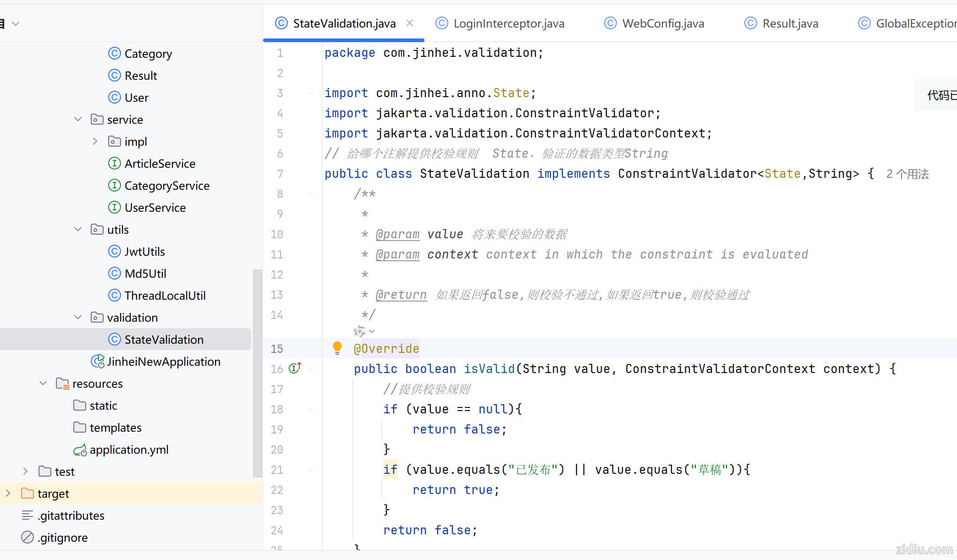Viewport: 957px width, 560px height.
Task: Collapse the validation package
Action: click(x=78, y=318)
